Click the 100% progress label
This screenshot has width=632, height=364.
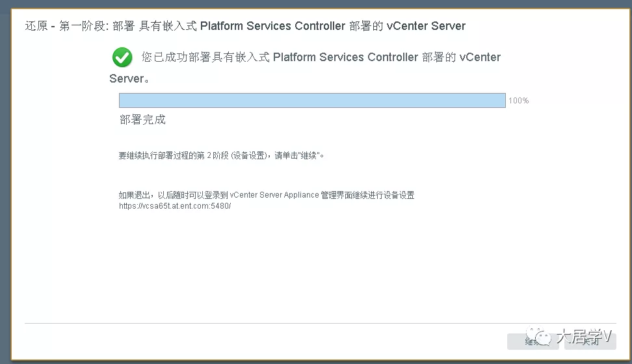(x=518, y=100)
